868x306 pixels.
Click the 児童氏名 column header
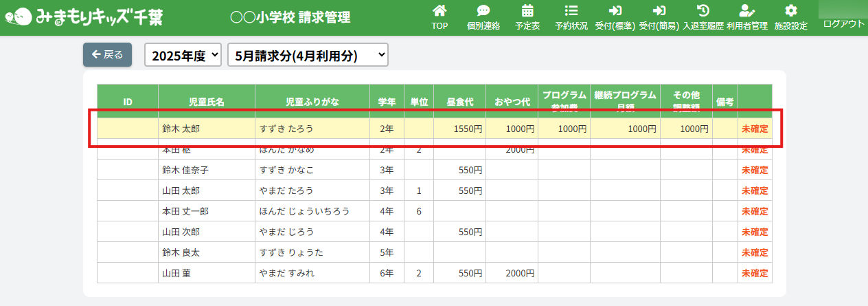pos(206,102)
